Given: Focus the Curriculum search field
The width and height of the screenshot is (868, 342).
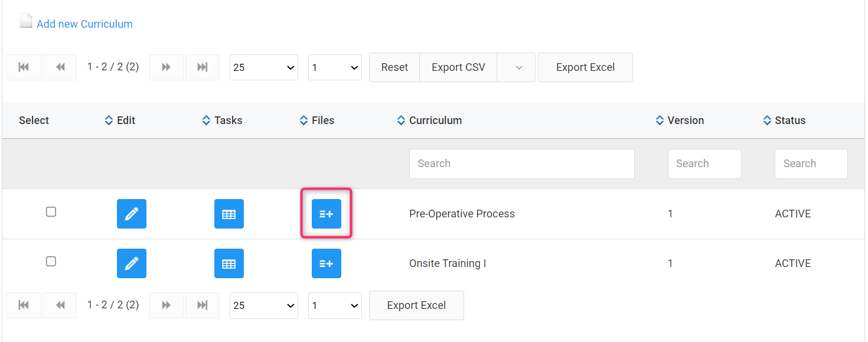Looking at the screenshot, I should pos(522,164).
